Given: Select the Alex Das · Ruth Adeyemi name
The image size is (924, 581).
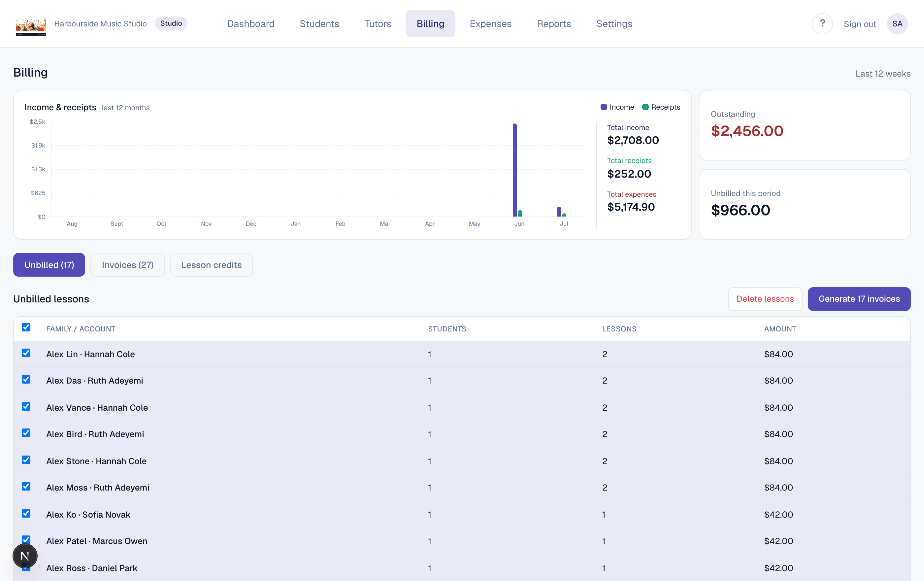Looking at the screenshot, I should pyautogui.click(x=94, y=381).
